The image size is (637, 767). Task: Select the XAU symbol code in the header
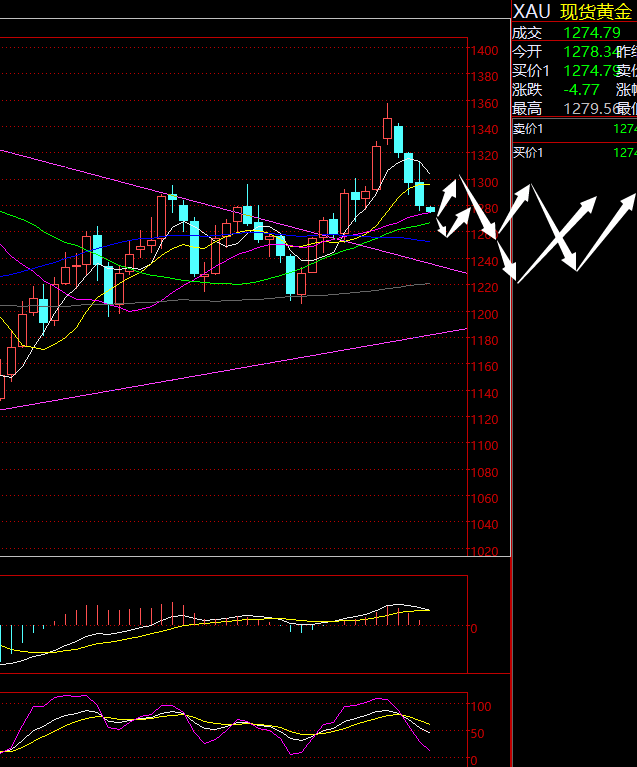click(532, 12)
